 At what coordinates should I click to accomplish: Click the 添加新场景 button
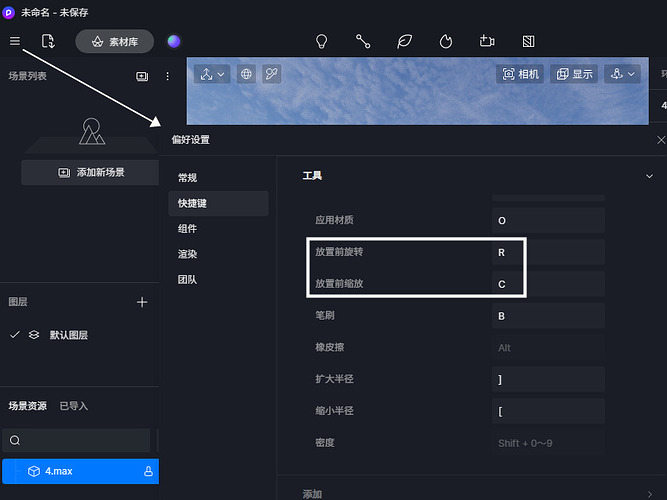(x=91, y=172)
